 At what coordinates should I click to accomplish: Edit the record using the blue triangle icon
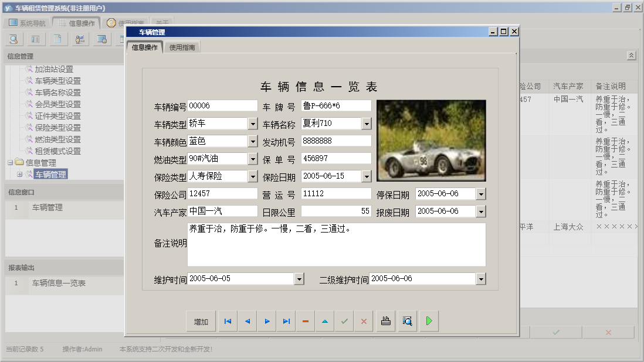pos(324,320)
